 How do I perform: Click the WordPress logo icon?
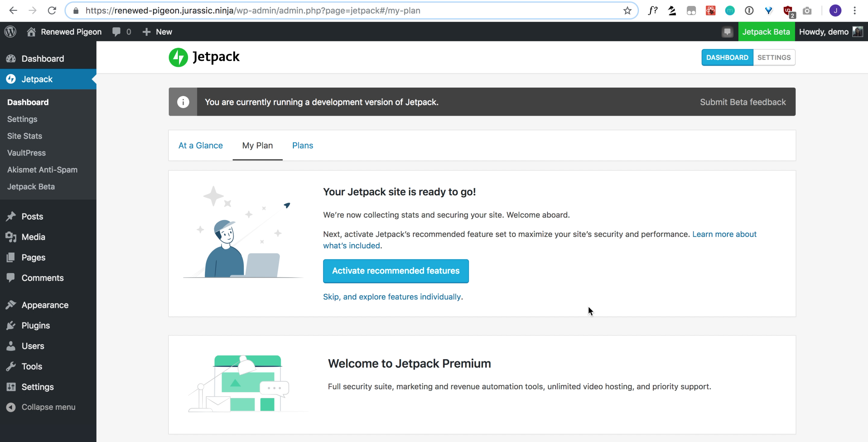[x=10, y=32]
